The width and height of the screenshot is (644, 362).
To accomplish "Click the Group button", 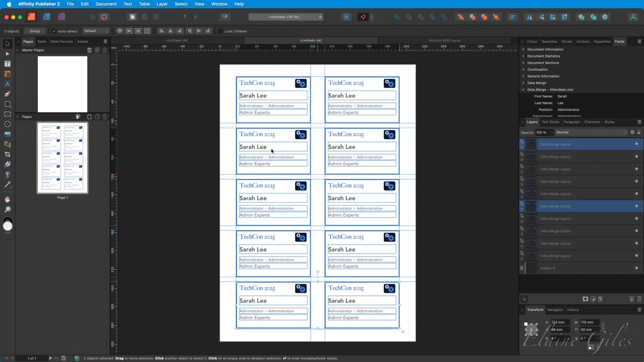I will [35, 31].
